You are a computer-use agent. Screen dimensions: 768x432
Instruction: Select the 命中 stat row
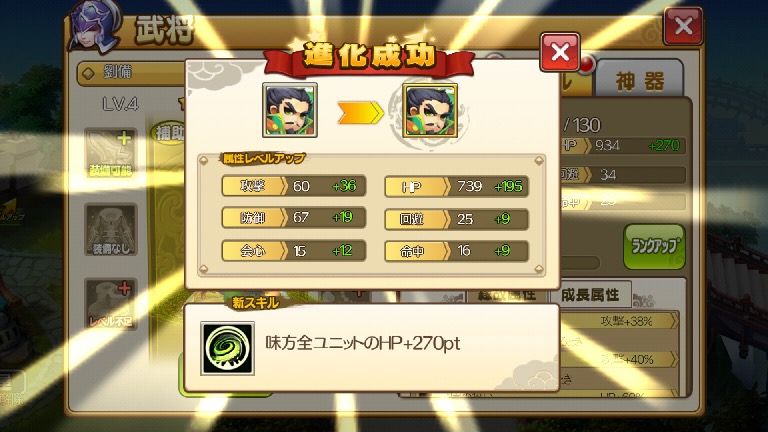(456, 251)
